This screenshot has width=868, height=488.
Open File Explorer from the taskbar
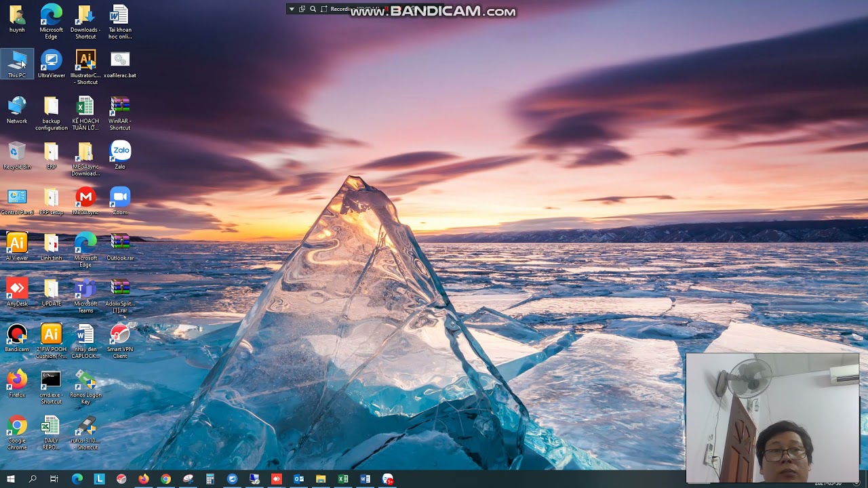(321, 479)
